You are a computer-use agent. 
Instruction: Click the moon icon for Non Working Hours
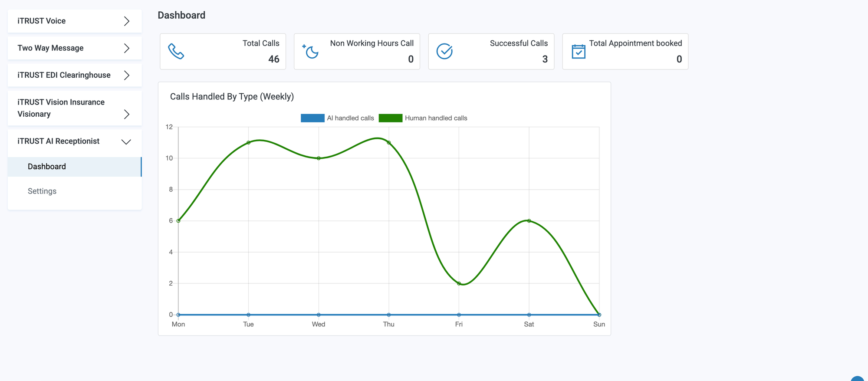[311, 51]
